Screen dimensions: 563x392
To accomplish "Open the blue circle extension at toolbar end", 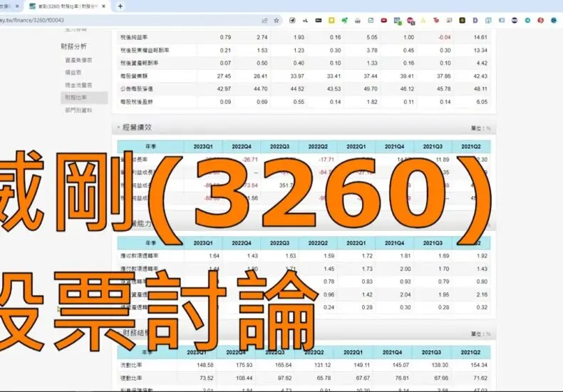I will coord(554,21).
